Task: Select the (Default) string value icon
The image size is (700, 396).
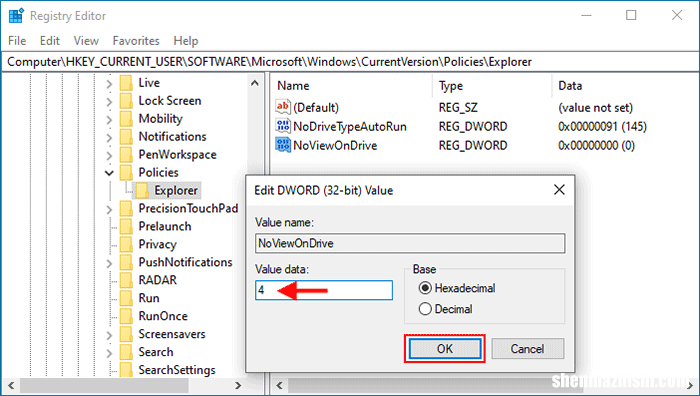Action: (283, 107)
